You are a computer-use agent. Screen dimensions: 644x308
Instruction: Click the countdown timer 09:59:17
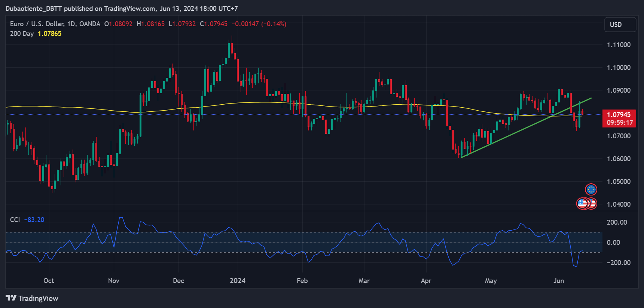(x=620, y=123)
